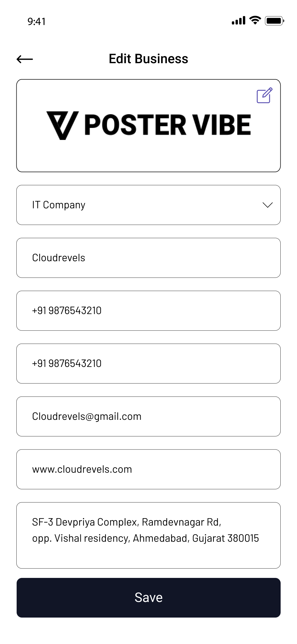The width and height of the screenshot is (297, 644).
Task: Edit the Cloudrevels@gmail.com email field
Action: (148, 417)
